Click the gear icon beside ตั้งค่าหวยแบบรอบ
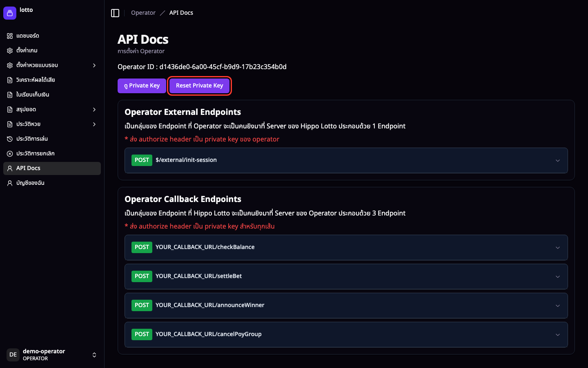The image size is (588, 368). (10, 65)
